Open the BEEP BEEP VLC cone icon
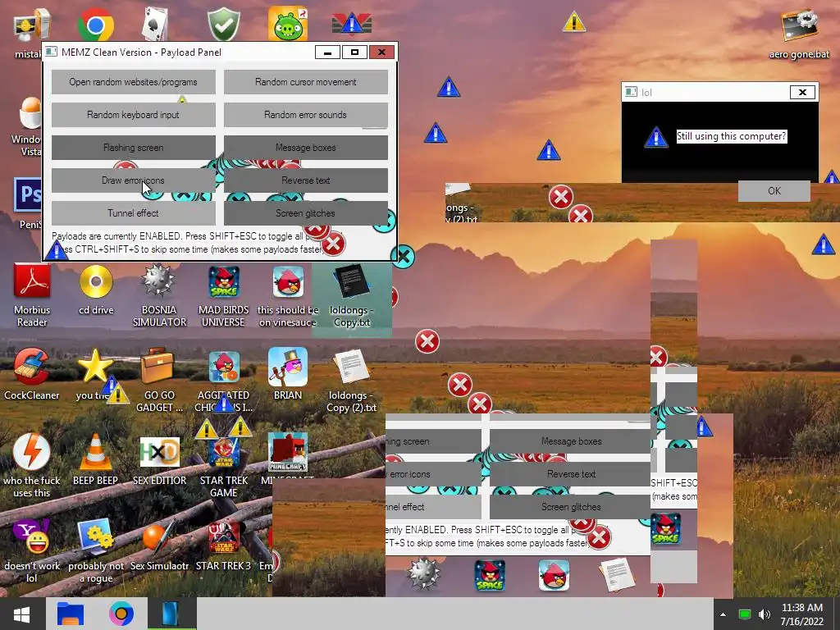The width and height of the screenshot is (840, 630). point(95,459)
